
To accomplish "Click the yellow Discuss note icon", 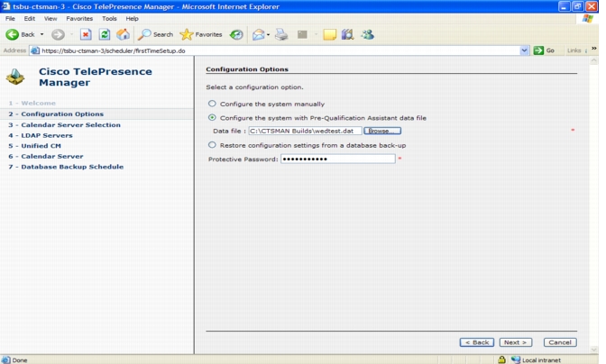I will click(x=329, y=35).
